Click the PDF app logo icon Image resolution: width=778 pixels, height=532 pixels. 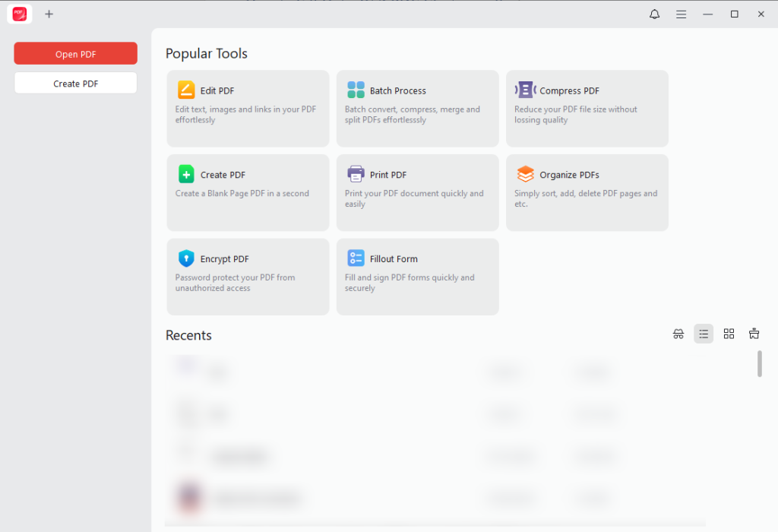(x=20, y=14)
